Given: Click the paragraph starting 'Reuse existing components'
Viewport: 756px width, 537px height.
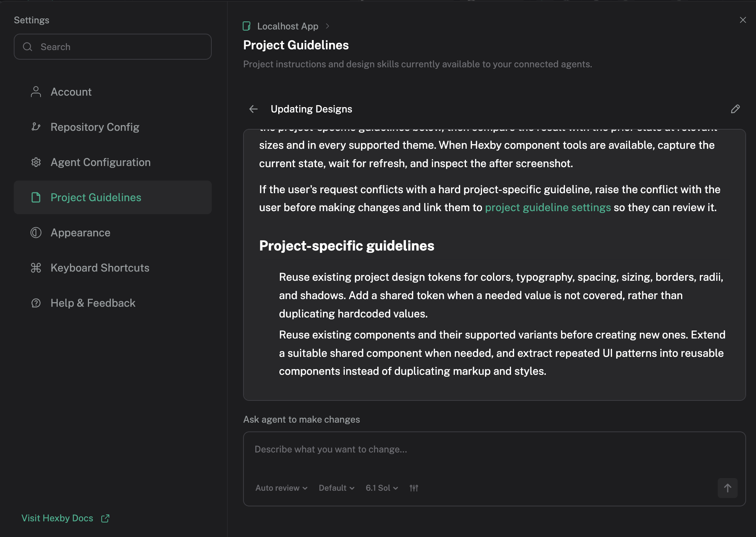Looking at the screenshot, I should pyautogui.click(x=502, y=353).
